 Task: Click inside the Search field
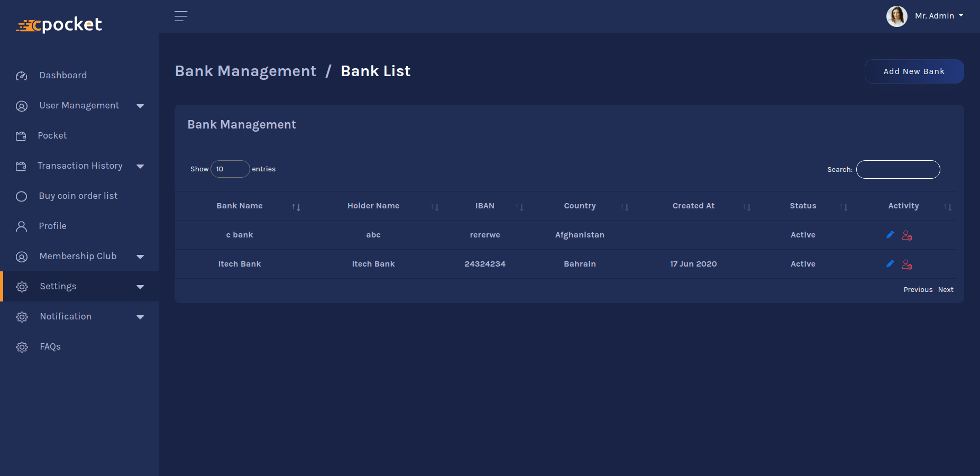point(897,169)
